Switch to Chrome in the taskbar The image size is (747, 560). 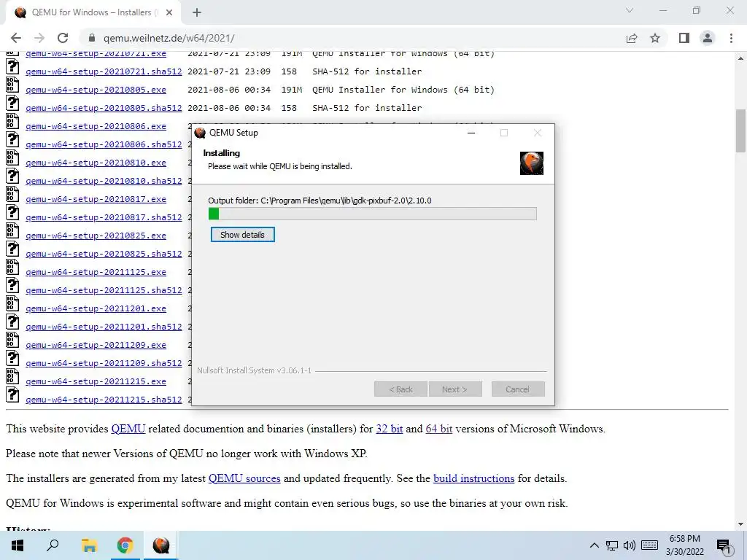[x=125, y=545]
